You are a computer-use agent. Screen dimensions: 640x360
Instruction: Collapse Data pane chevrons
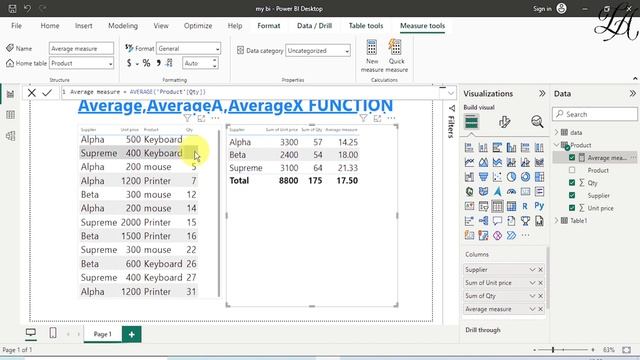point(633,93)
